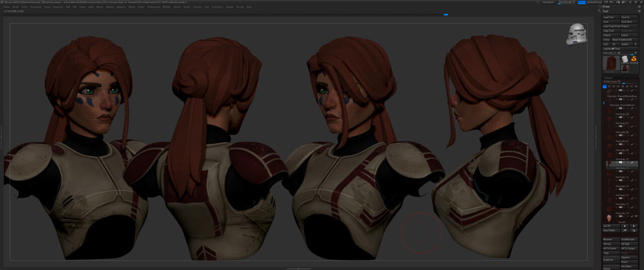The image size is (644, 270).
Task: Click the small Hairstyle tool thumbnail below Cylinder
Action: (625, 69)
